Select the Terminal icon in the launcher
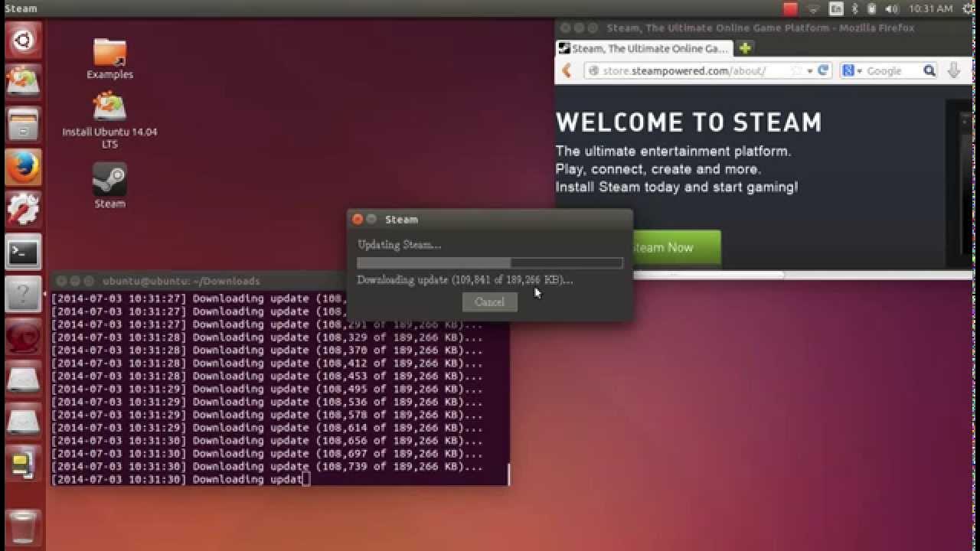 point(23,253)
